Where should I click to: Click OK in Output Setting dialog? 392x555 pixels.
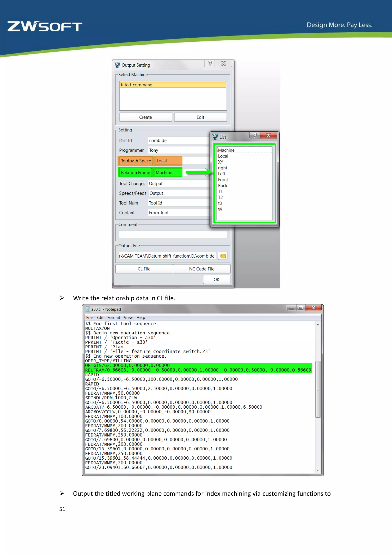click(216, 279)
